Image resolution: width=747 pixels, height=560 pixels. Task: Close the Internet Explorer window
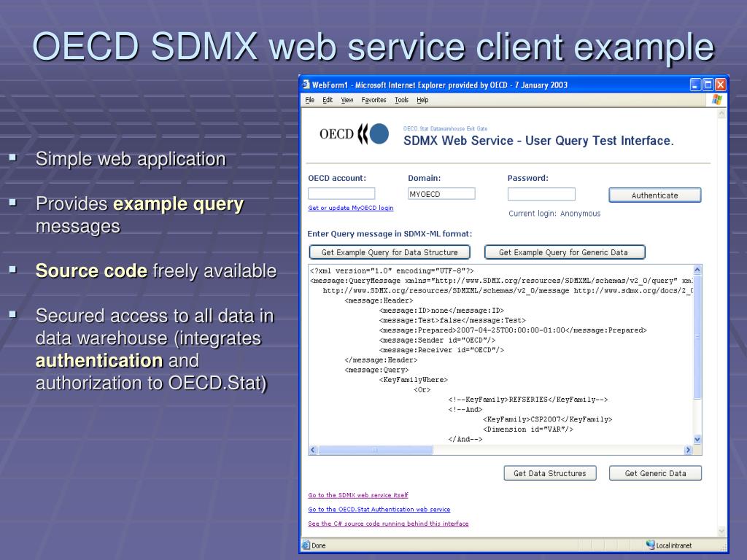(720, 85)
